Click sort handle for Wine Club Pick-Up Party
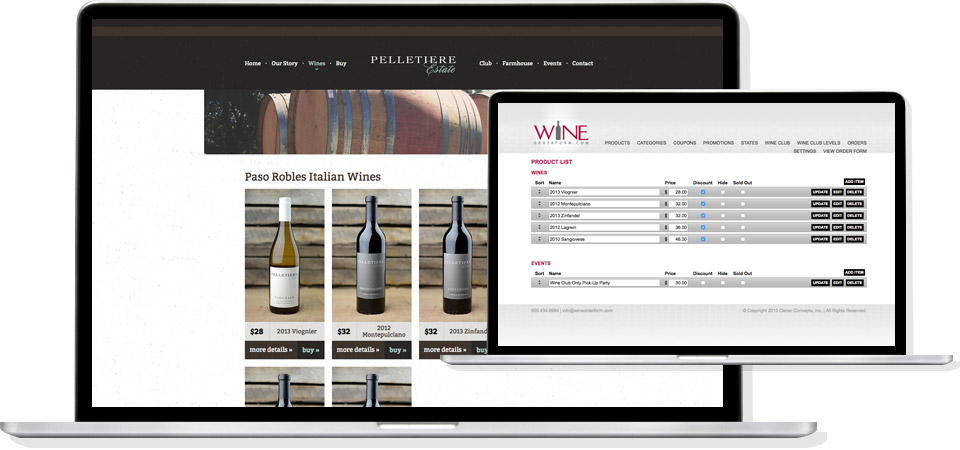 (539, 283)
